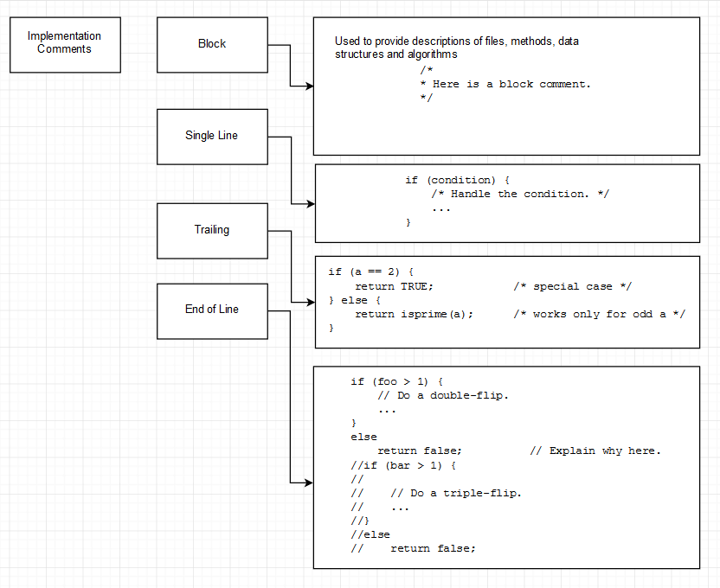The height and width of the screenshot is (588, 720).
Task: Click the block comment description box
Action: pyautogui.click(x=507, y=85)
